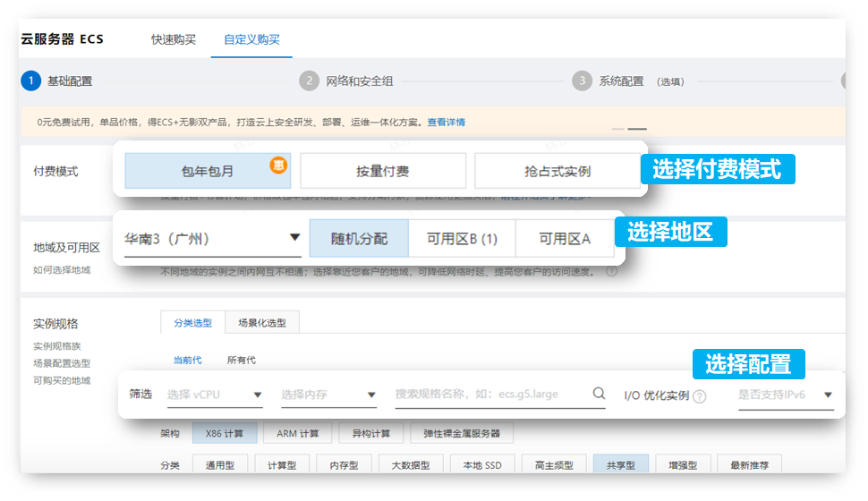Choose 可用区A zone
Screen dimensions: 868x501
pyautogui.click(x=565, y=239)
